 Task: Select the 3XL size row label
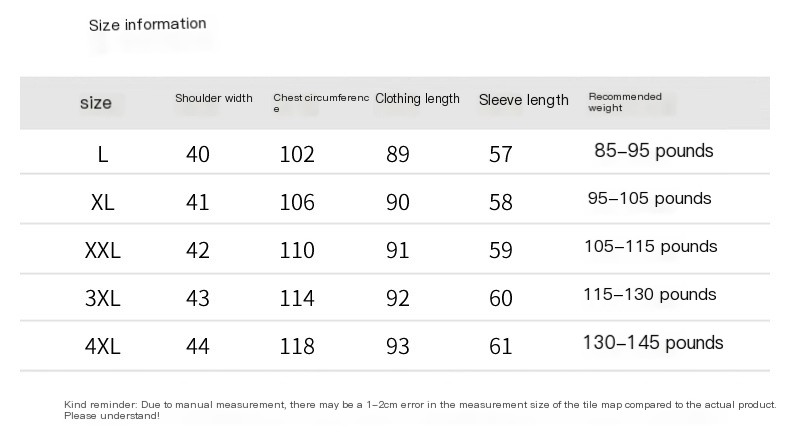[x=103, y=298]
